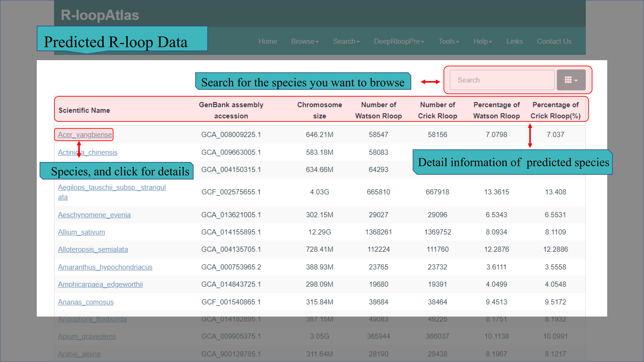Open the DeepRloopPre dropdown menu

point(399,41)
